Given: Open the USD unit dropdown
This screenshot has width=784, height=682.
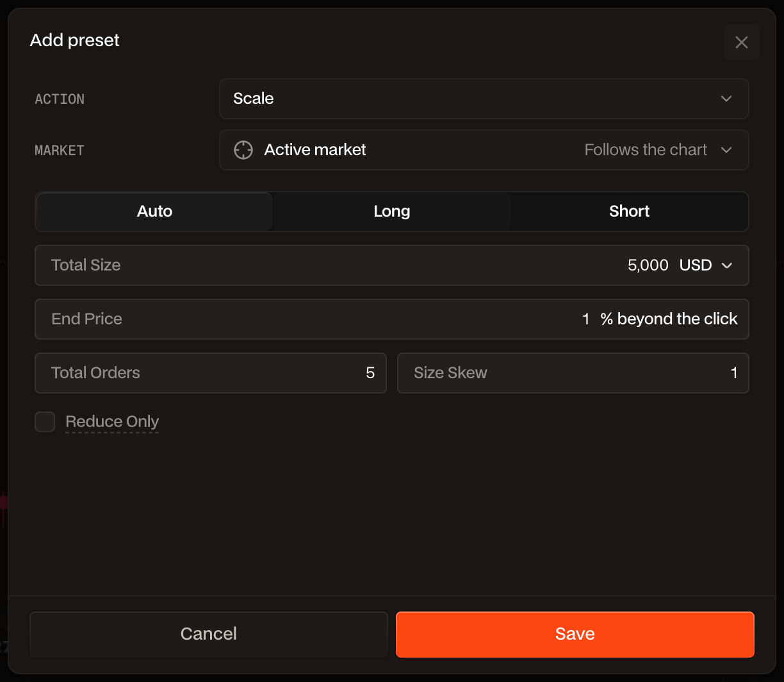Looking at the screenshot, I should click(705, 265).
